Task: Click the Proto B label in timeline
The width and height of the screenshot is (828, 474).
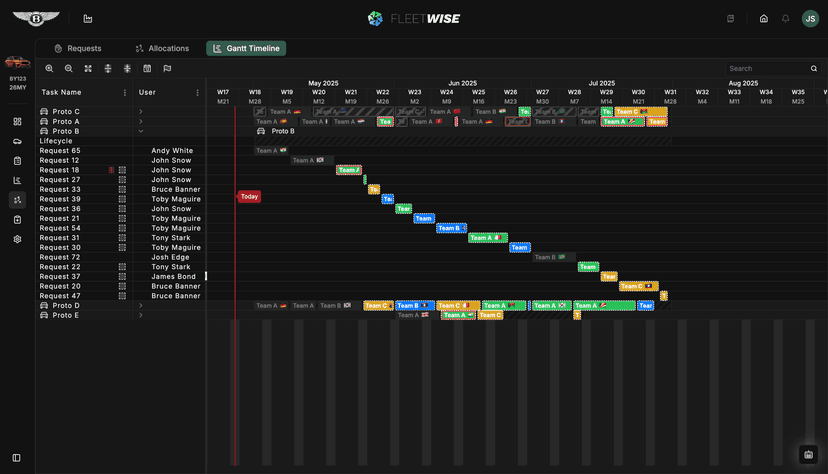Action: tap(281, 131)
